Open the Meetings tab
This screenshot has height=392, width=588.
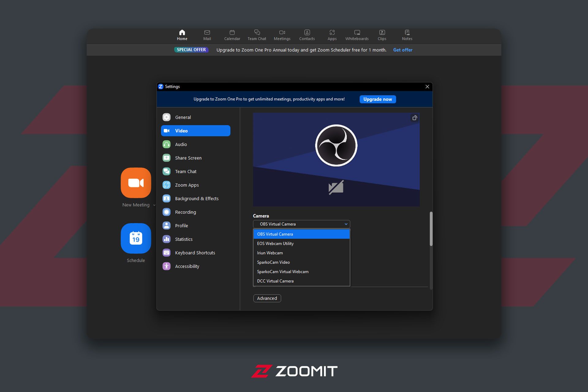[282, 35]
